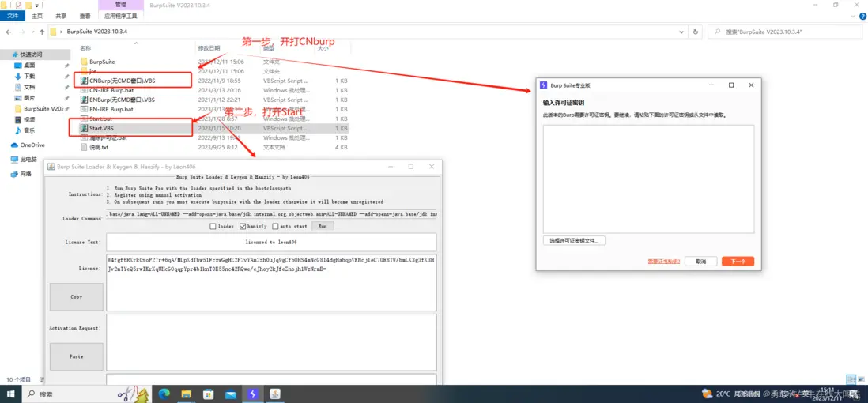Viewport: 868px width, 403px height.
Task: Open File Explorer from taskbar
Action: [x=186, y=394]
